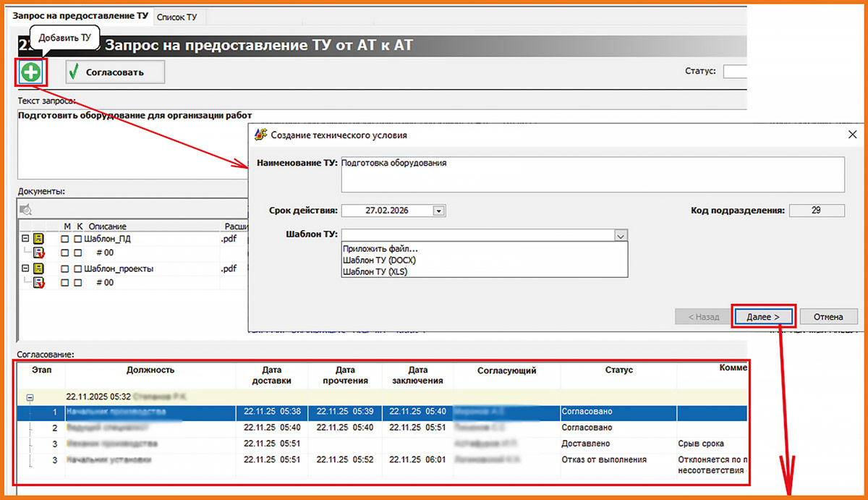This screenshot has width=868, height=500.
Task: Switch to the 'Список ТУ' tab
Action: [x=177, y=16]
